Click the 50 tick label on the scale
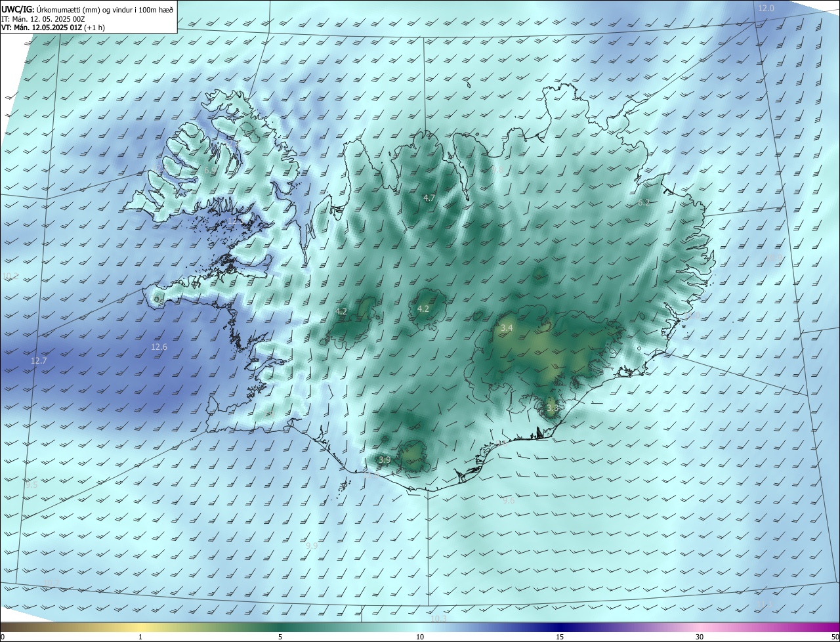The image size is (840, 642). (835, 637)
